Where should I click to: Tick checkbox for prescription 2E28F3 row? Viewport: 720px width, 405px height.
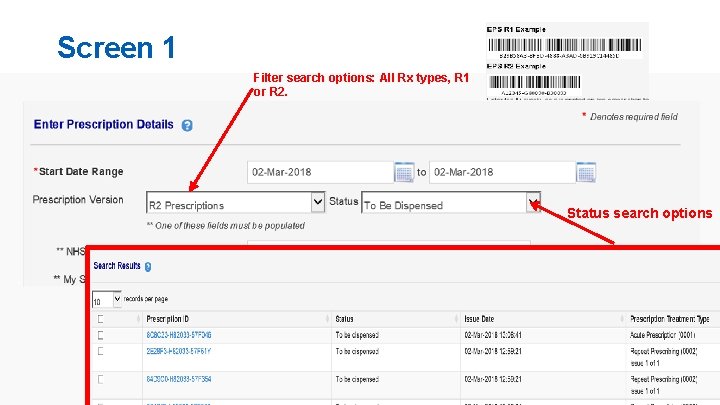101,351
